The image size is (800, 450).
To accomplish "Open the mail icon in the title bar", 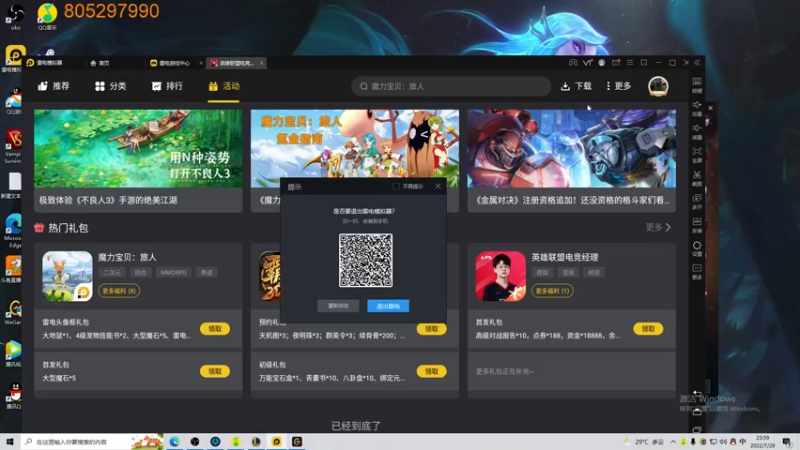I will pos(616,63).
